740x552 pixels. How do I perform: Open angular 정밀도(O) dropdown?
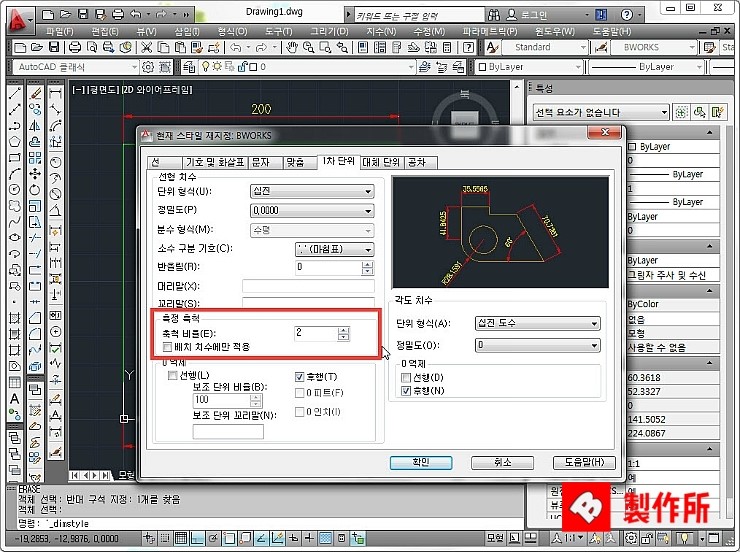pos(538,345)
